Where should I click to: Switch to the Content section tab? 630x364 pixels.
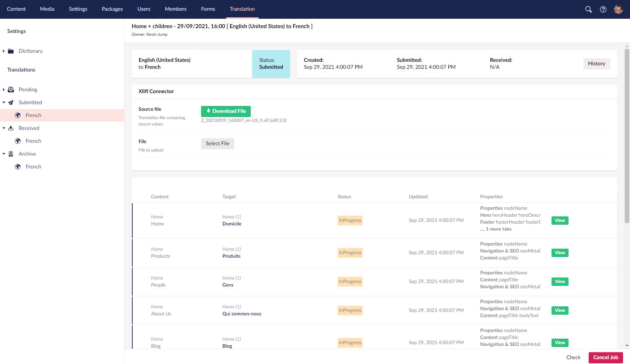[x=16, y=9]
